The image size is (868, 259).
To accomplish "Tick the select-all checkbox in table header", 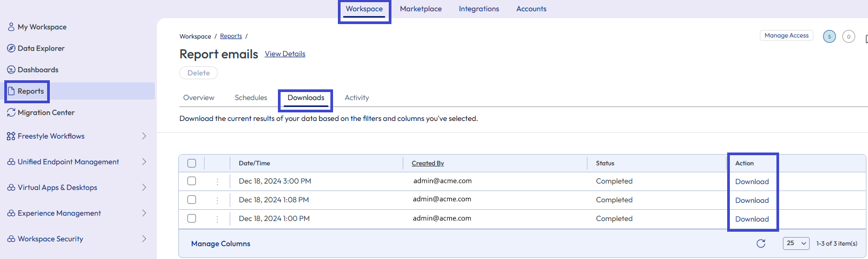I will (192, 163).
